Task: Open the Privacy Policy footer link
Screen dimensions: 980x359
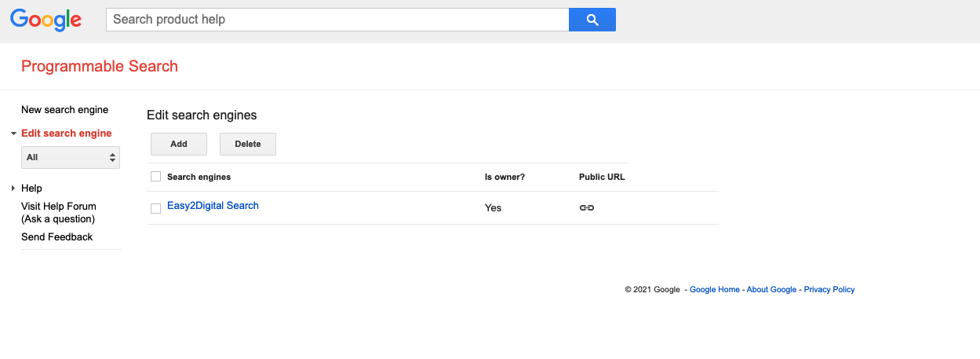Action: [x=829, y=290]
